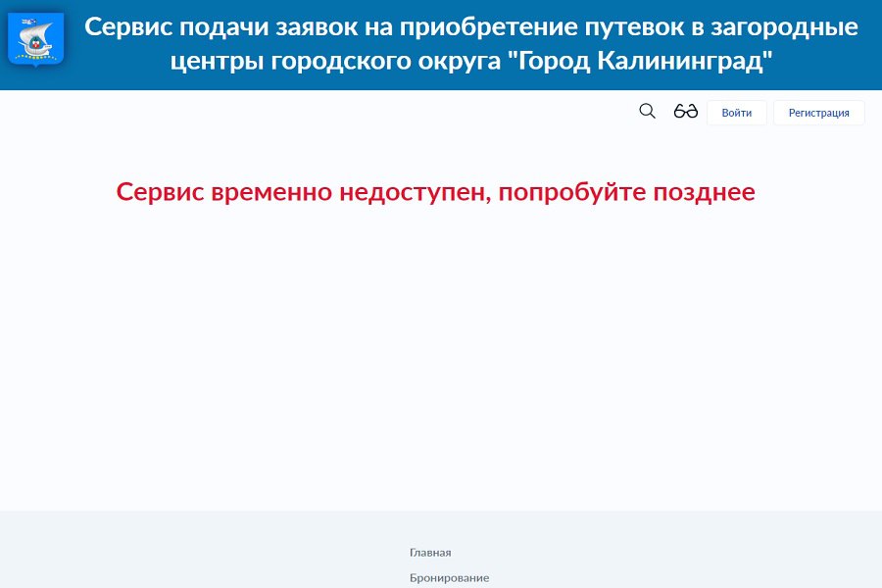Click "попробуйте позднее" in the error text
882x588 pixels.
(x=626, y=192)
